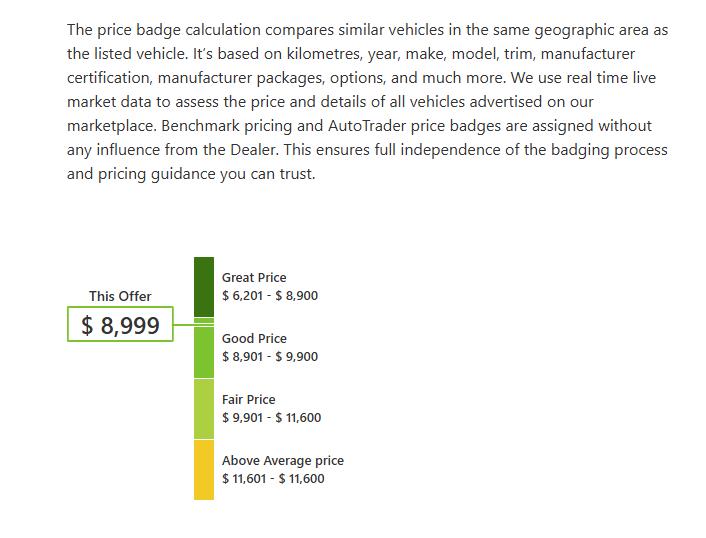This screenshot has height=538, width=706.
Task: Click the connector line beside the offer box
Action: tap(184, 324)
